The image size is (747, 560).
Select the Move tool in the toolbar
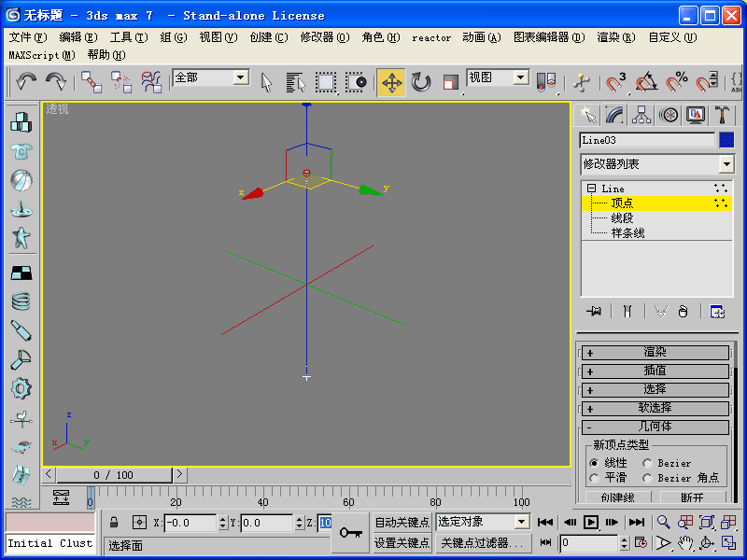(391, 82)
